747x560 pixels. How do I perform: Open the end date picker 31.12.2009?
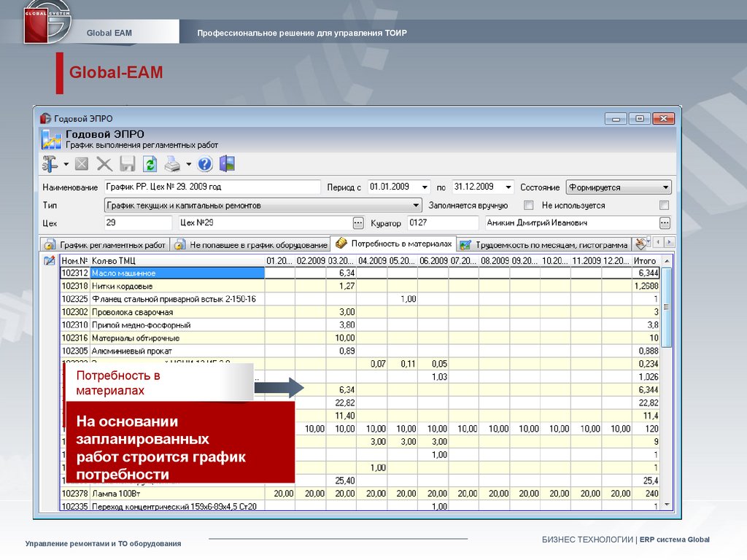(508, 187)
